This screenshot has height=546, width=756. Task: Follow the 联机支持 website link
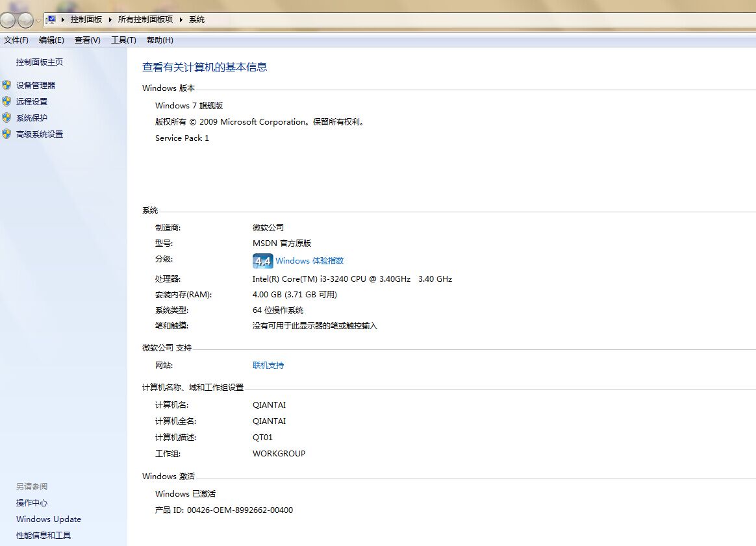[x=268, y=366]
